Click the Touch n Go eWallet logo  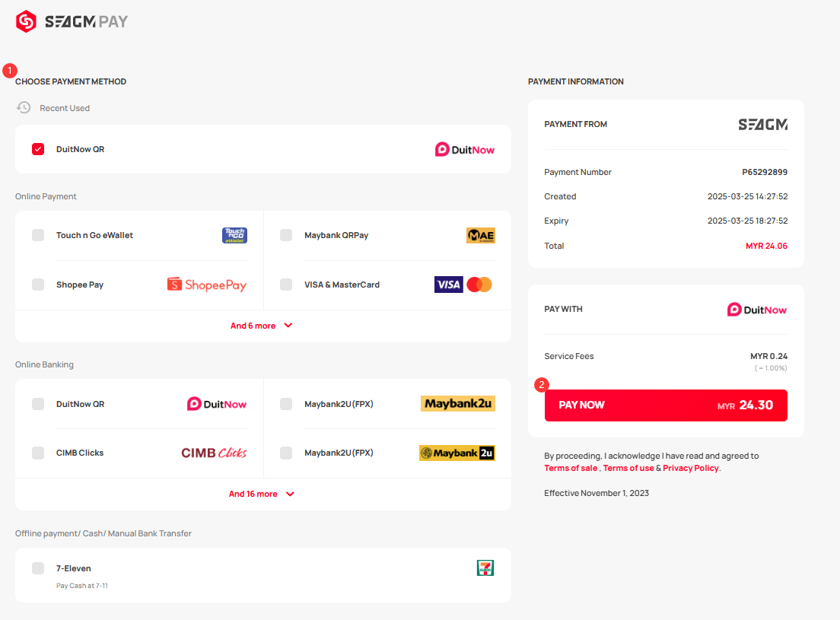pyautogui.click(x=234, y=235)
